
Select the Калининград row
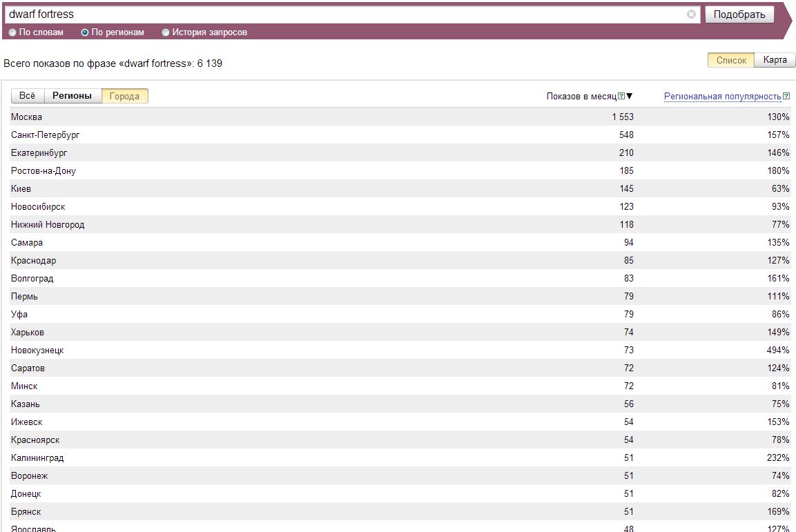(x=400, y=457)
